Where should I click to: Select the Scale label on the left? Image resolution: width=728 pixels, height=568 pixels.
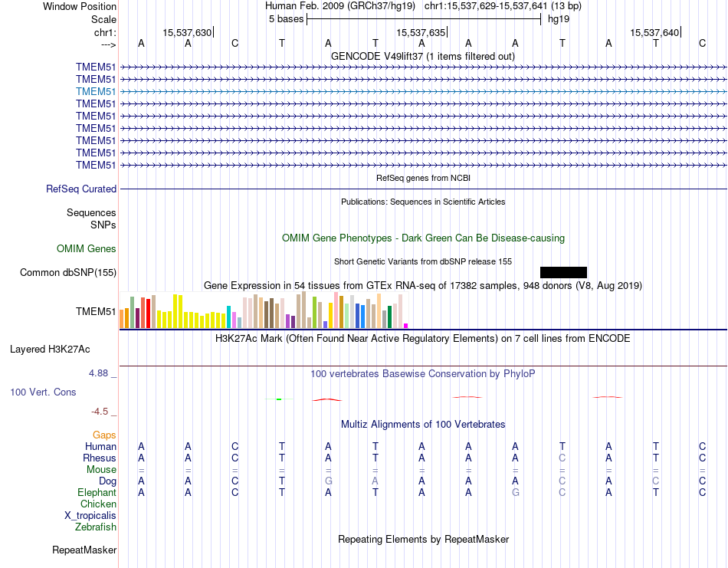tap(103, 19)
